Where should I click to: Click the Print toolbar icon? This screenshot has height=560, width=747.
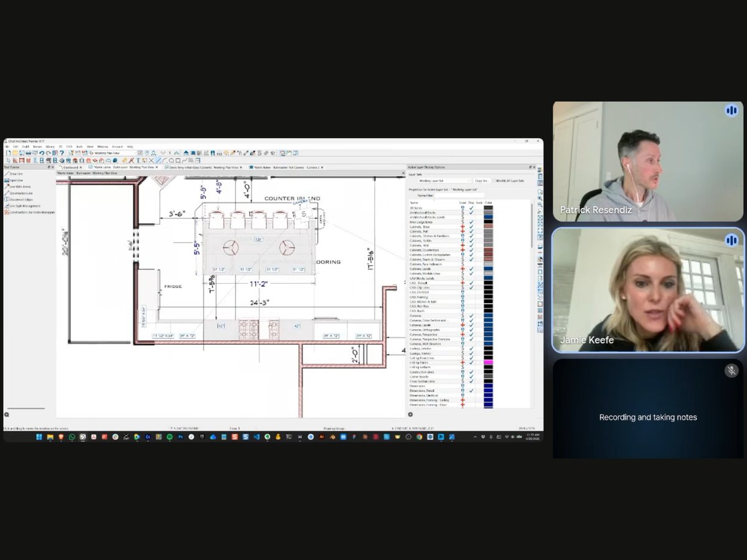tap(28, 153)
